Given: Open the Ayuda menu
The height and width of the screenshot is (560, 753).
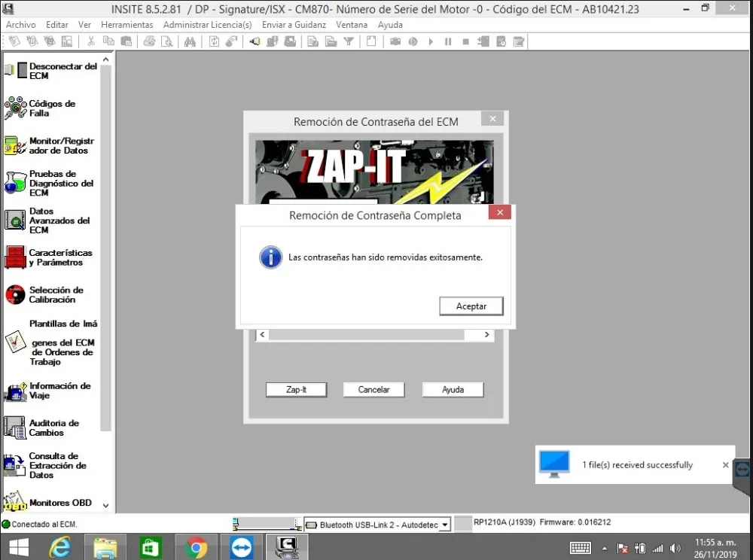Looking at the screenshot, I should click(x=390, y=25).
